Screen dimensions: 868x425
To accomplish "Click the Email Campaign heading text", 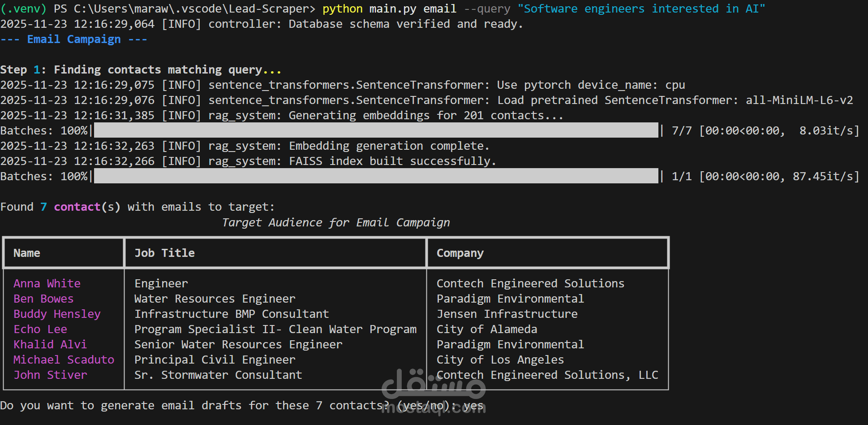I will (74, 39).
